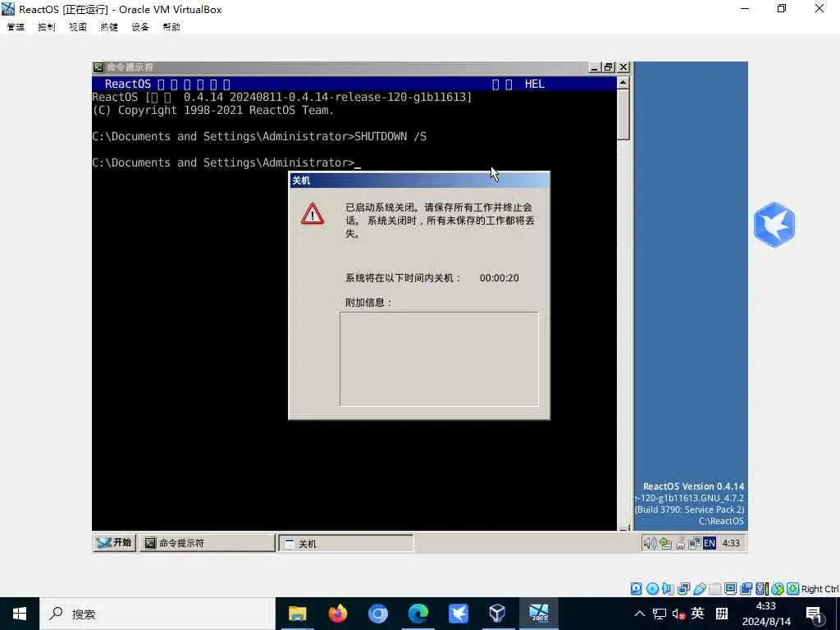Image resolution: width=840 pixels, height=630 pixels.
Task: Open the 管理 menu in VirtualBox
Action: [16, 27]
